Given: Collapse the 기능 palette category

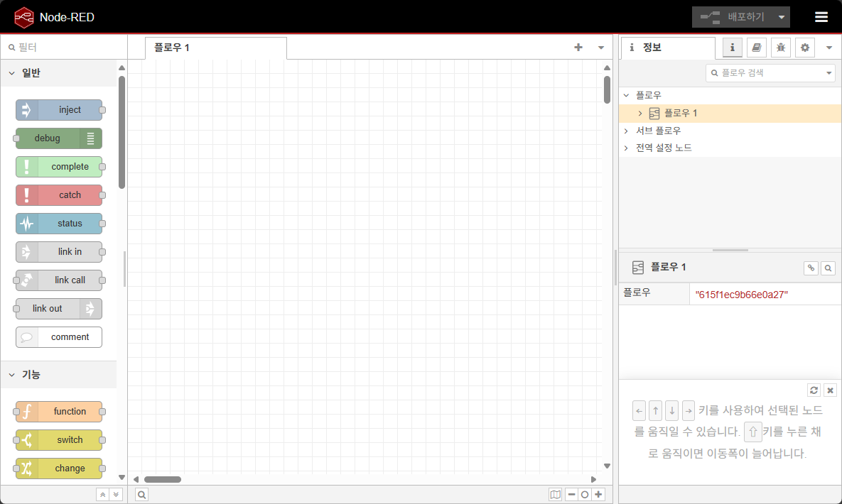Looking at the screenshot, I should coord(59,375).
